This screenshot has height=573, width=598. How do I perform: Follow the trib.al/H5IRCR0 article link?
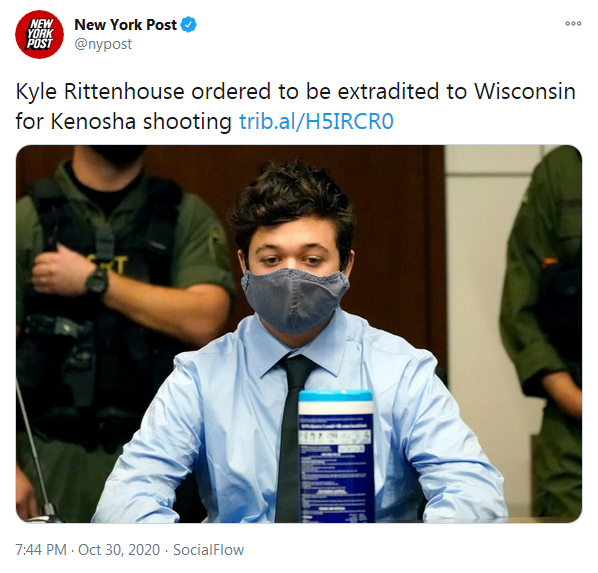click(316, 121)
